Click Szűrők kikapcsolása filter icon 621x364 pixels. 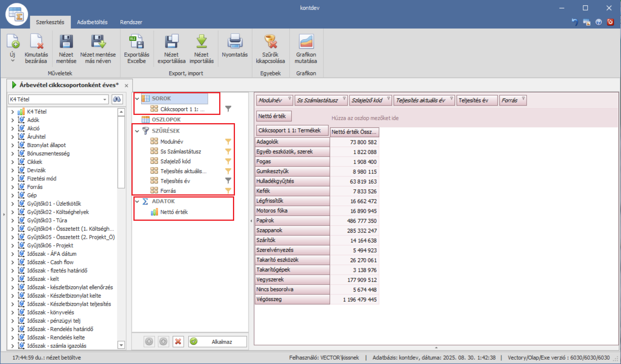pos(270,42)
